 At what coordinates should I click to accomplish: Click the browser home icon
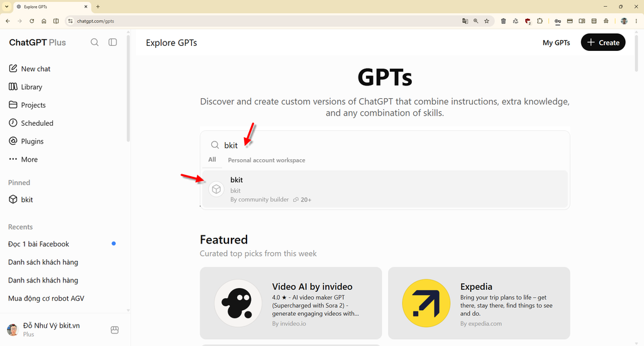click(44, 21)
